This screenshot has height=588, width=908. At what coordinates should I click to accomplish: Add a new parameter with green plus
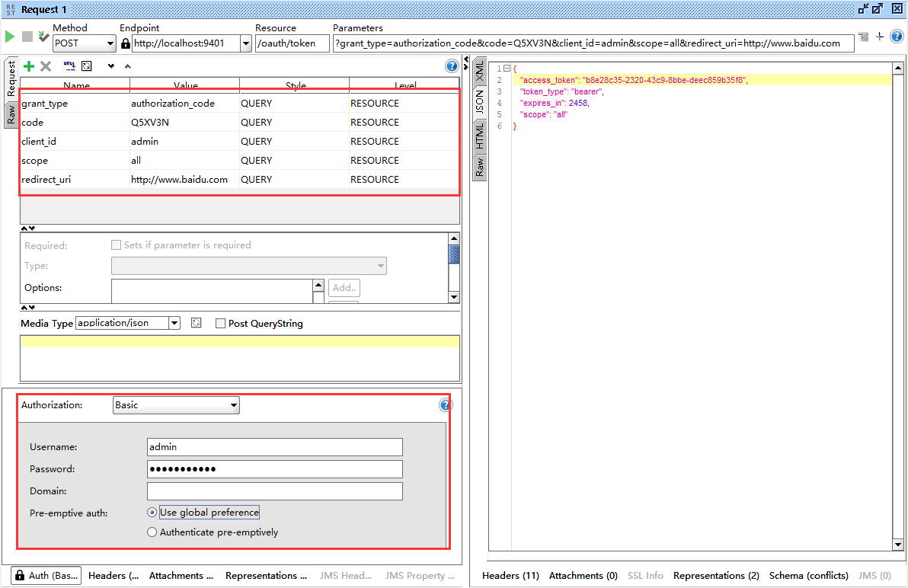click(28, 66)
